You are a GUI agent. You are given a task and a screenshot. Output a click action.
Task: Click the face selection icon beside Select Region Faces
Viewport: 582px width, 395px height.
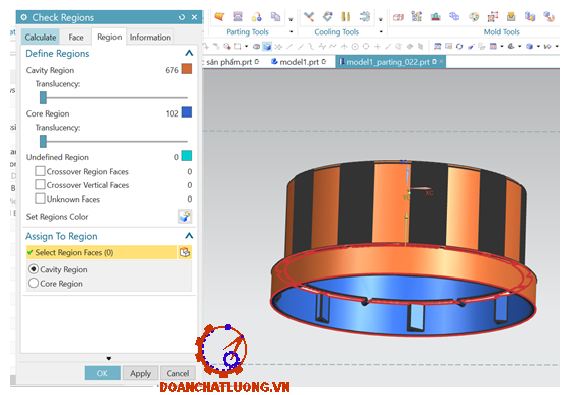click(185, 252)
